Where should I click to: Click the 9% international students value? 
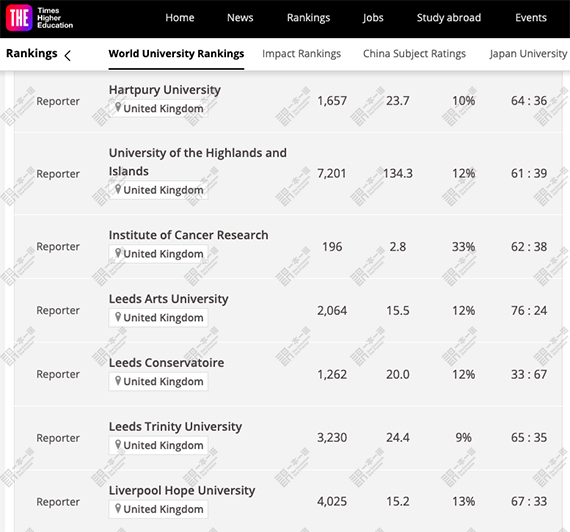coord(463,437)
